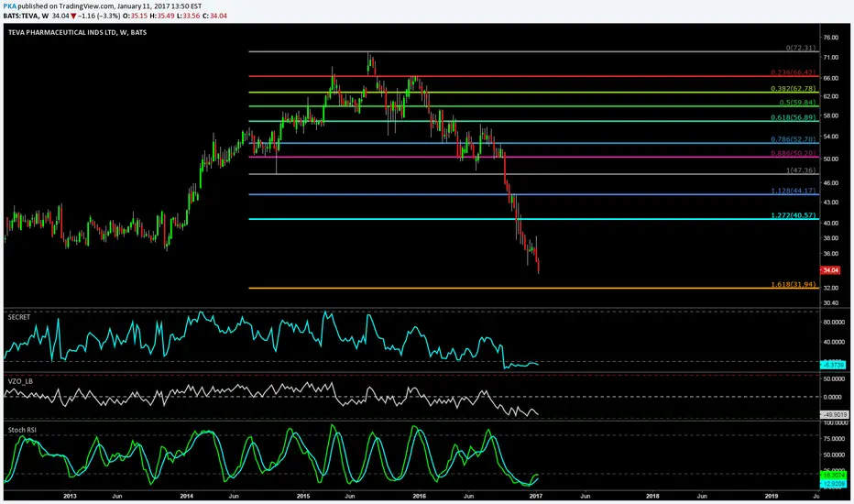Click the close price C:34.04 value

(x=214, y=16)
